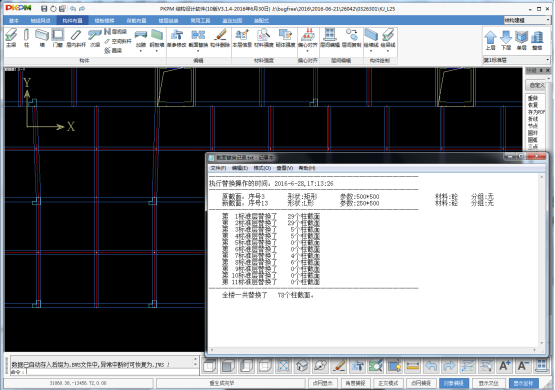Toggle 显示坐标 coordinate display button
The image size is (555, 390).
523,383
